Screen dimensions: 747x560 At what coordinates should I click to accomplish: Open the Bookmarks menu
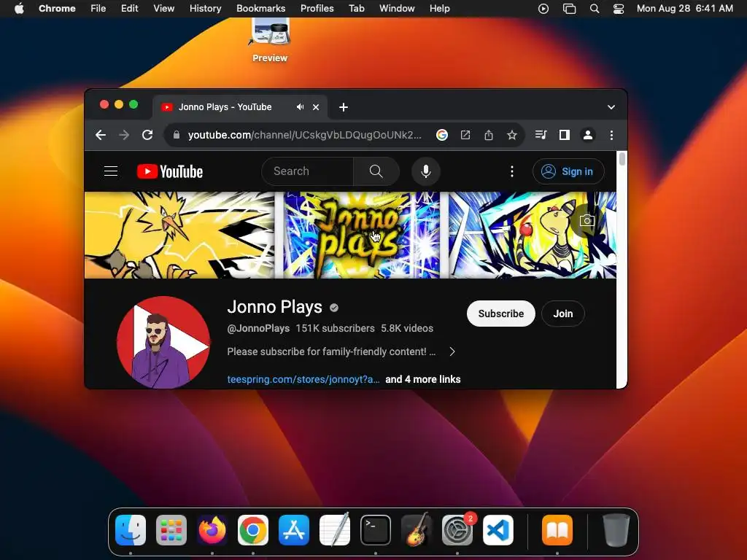point(260,9)
